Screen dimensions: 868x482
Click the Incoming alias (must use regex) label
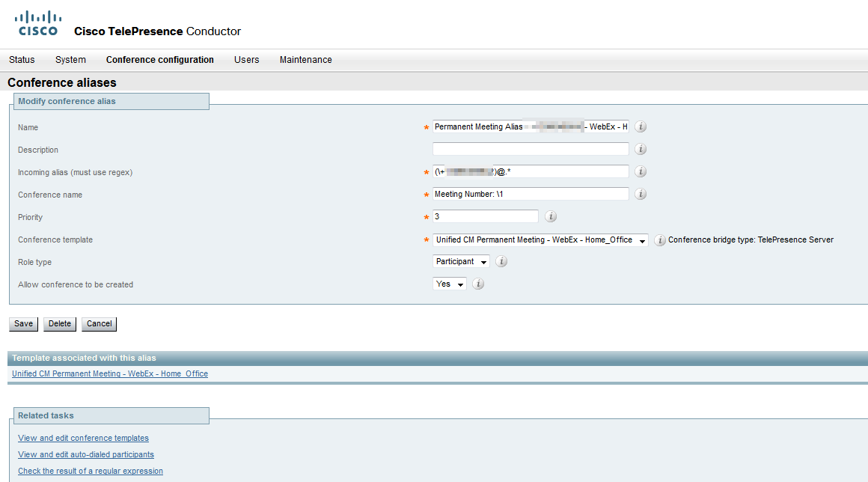tap(76, 172)
